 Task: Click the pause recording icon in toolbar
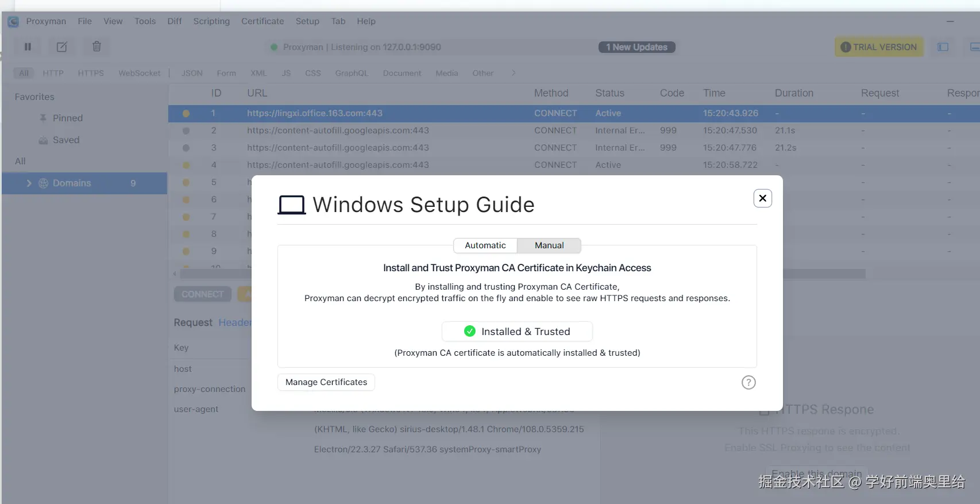point(28,47)
